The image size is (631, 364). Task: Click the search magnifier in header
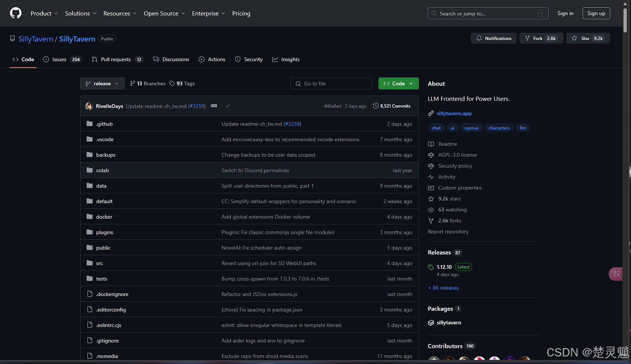click(434, 13)
